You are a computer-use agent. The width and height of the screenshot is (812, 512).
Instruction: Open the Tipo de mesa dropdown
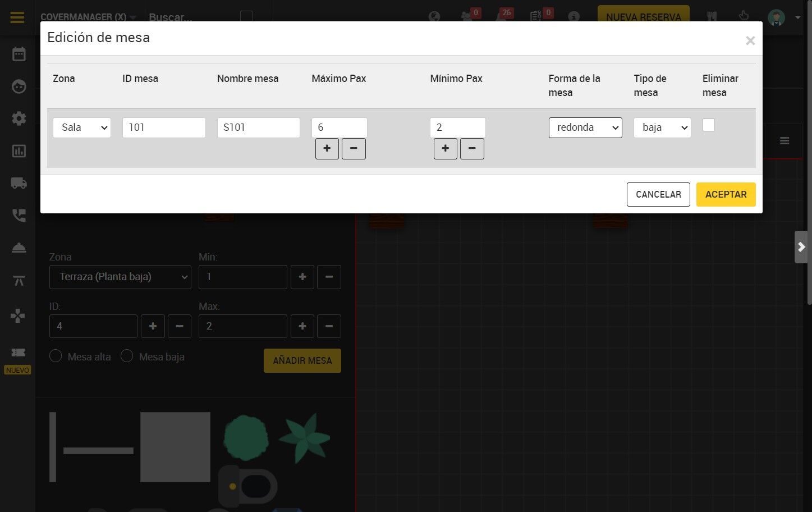point(663,127)
